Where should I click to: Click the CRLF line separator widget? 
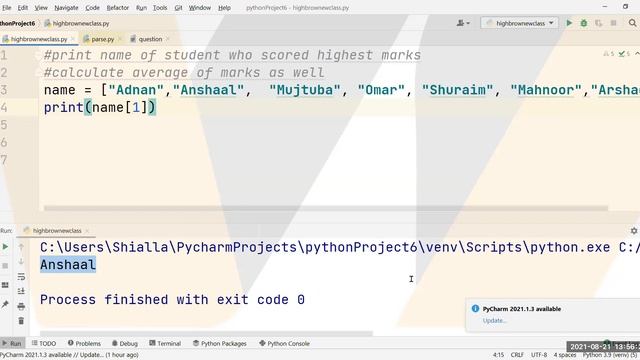click(x=517, y=355)
